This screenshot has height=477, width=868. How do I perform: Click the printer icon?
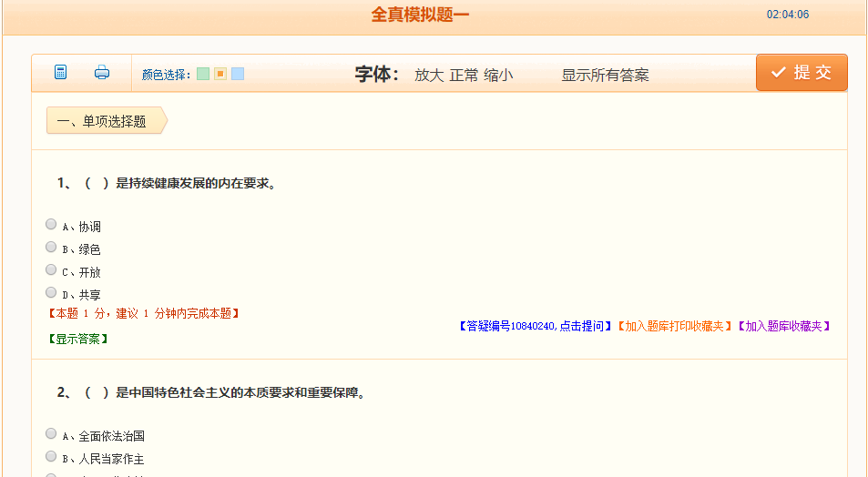pyautogui.click(x=102, y=73)
